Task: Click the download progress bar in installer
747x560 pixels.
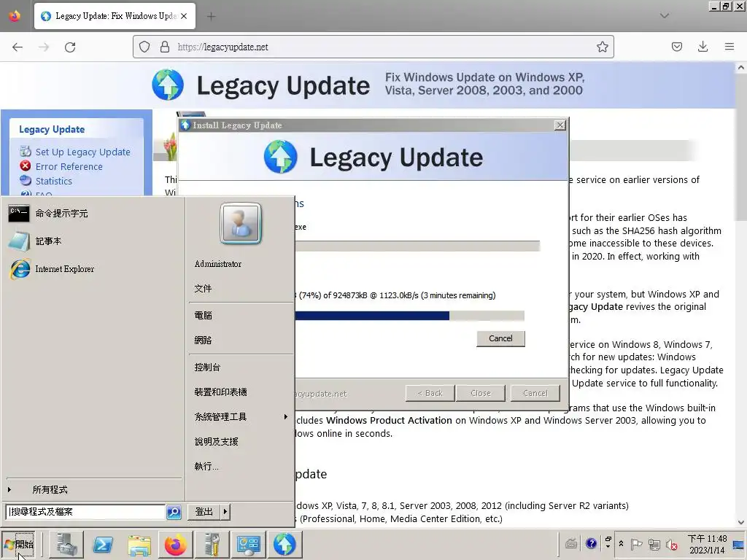Action: point(409,316)
